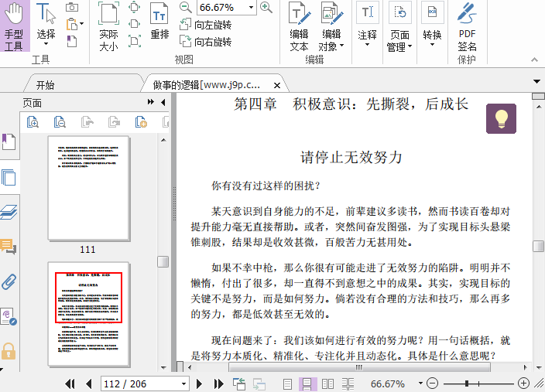Zoom in using the magnifier plus icon
The height and width of the screenshot is (392, 545).
[266, 7]
